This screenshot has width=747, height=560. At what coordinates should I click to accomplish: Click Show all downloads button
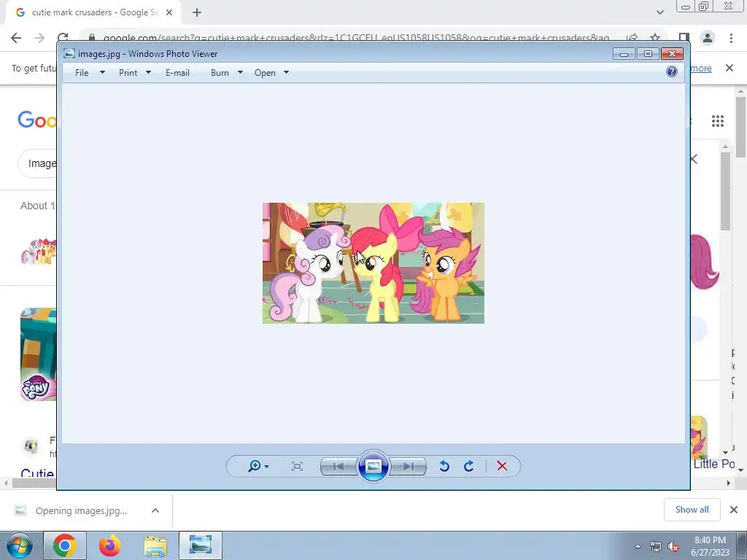(x=692, y=510)
